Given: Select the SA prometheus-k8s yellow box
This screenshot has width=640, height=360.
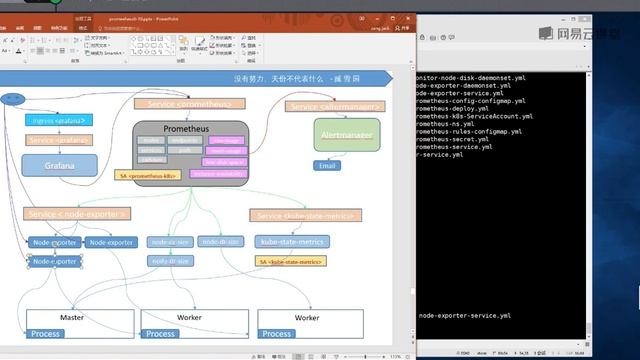Looking at the screenshot, I should (148, 176).
